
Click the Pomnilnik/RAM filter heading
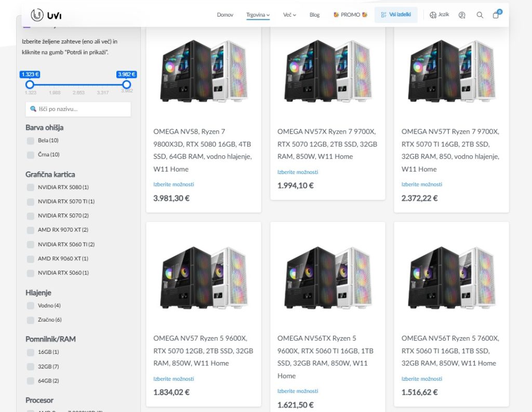click(50, 339)
